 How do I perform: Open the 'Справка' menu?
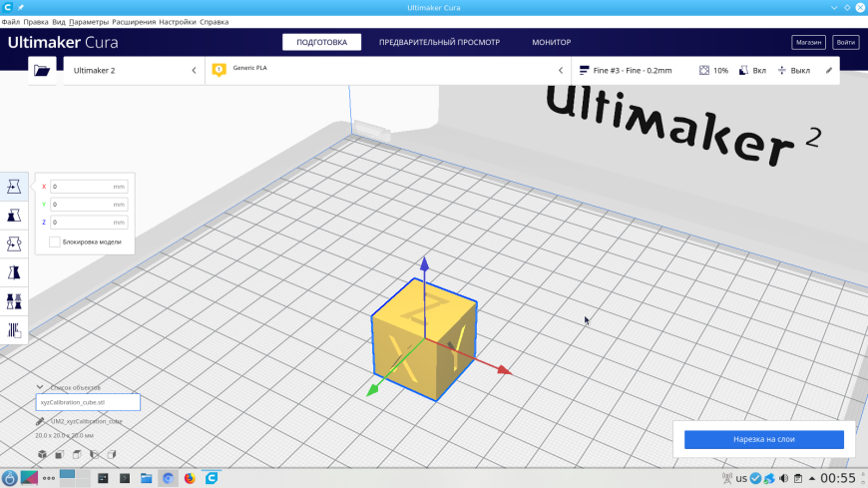click(x=214, y=22)
